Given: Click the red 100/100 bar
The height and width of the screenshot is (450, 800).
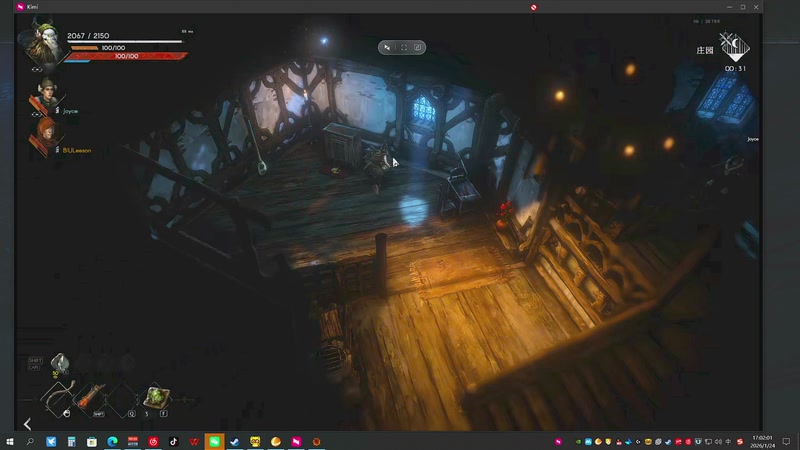Looking at the screenshot, I should point(127,56).
